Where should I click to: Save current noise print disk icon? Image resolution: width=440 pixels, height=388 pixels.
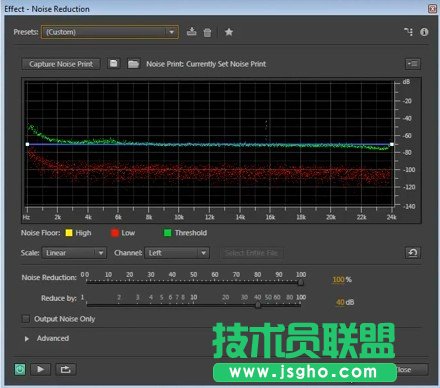pyautogui.click(x=114, y=64)
